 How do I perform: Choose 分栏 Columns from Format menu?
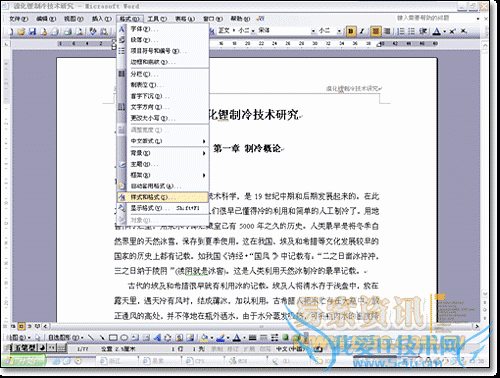163,74
